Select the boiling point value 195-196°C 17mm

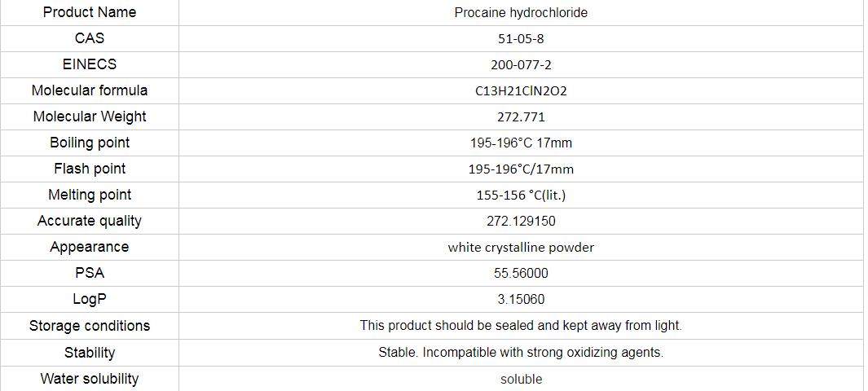pyautogui.click(x=521, y=143)
